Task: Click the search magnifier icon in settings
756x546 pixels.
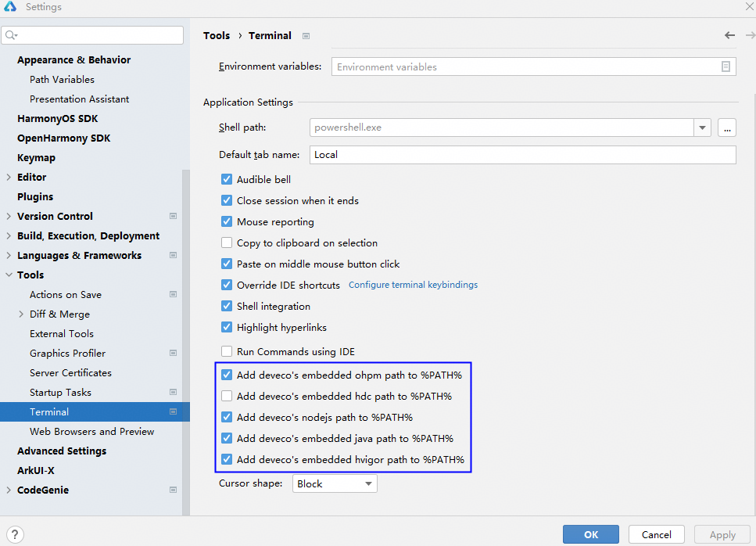Action: tap(11, 35)
